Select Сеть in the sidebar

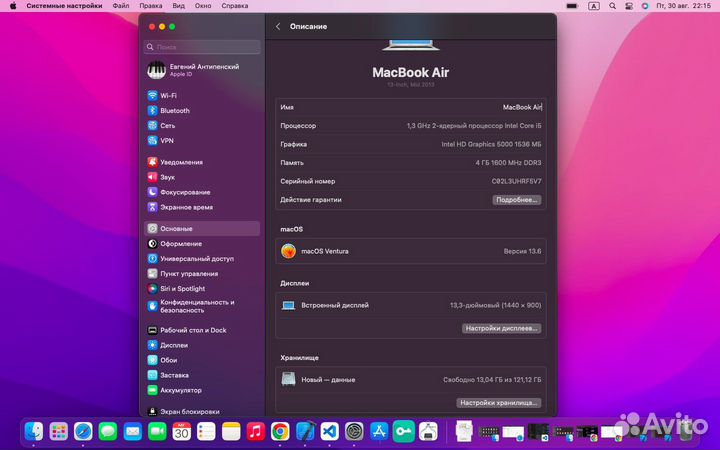point(161,125)
